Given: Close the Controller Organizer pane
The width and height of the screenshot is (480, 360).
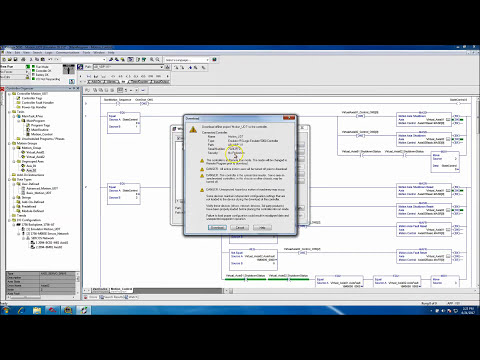Looking at the screenshot, I should tap(78, 88).
